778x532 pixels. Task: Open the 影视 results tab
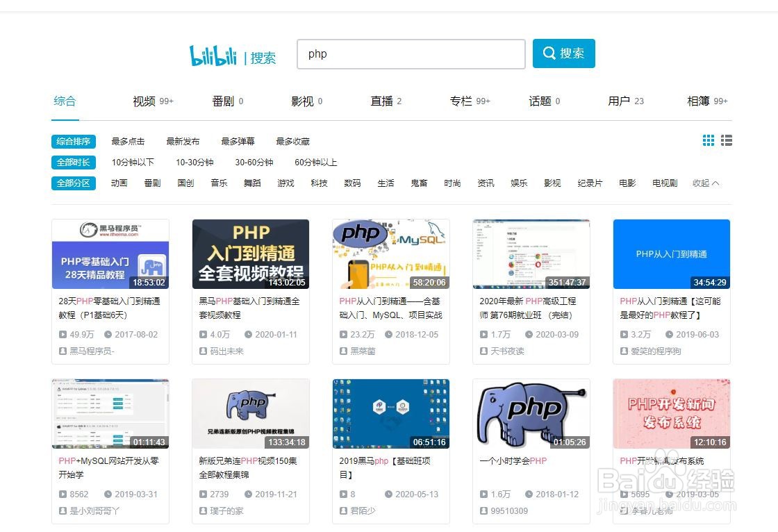[x=306, y=101]
